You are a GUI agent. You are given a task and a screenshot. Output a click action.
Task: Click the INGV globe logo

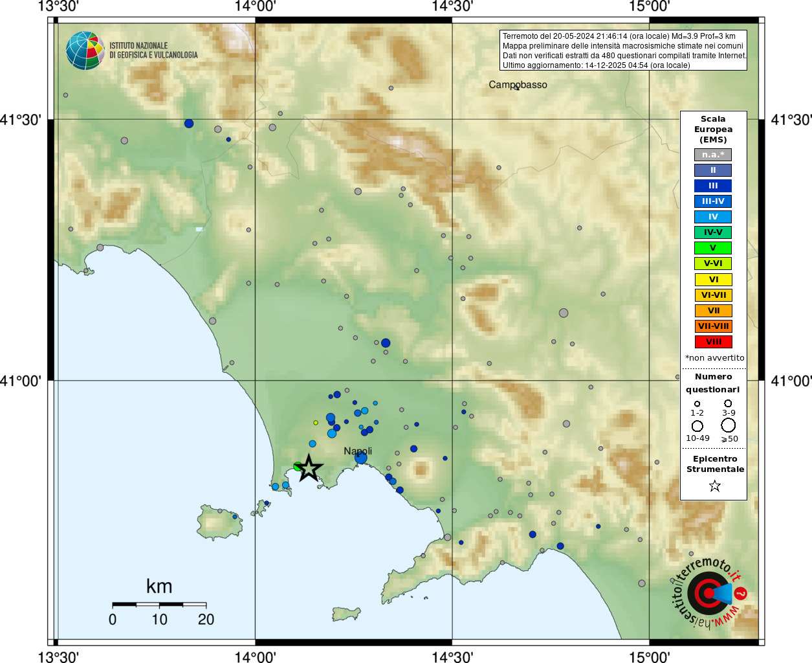click(85, 51)
